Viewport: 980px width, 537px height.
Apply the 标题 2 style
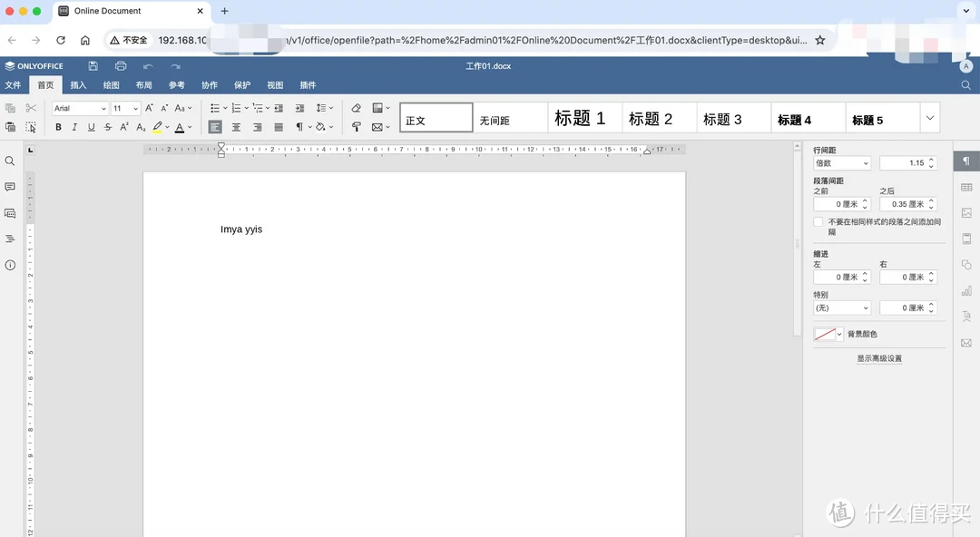[x=660, y=118]
